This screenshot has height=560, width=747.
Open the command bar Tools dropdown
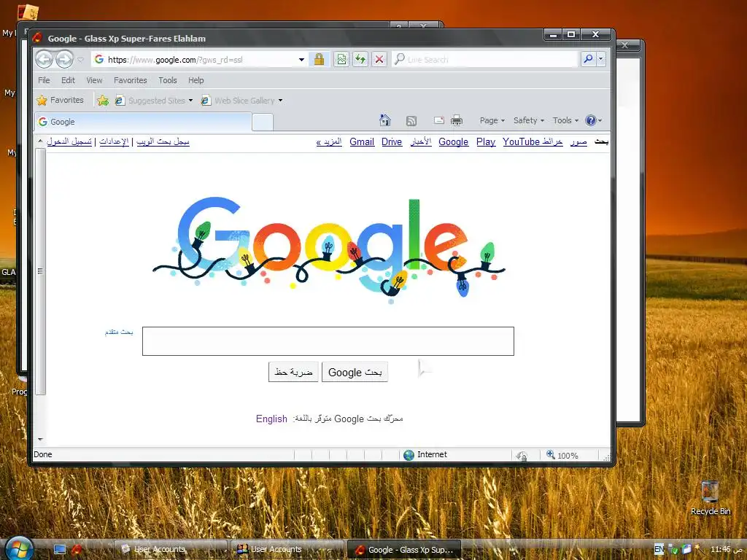click(565, 120)
